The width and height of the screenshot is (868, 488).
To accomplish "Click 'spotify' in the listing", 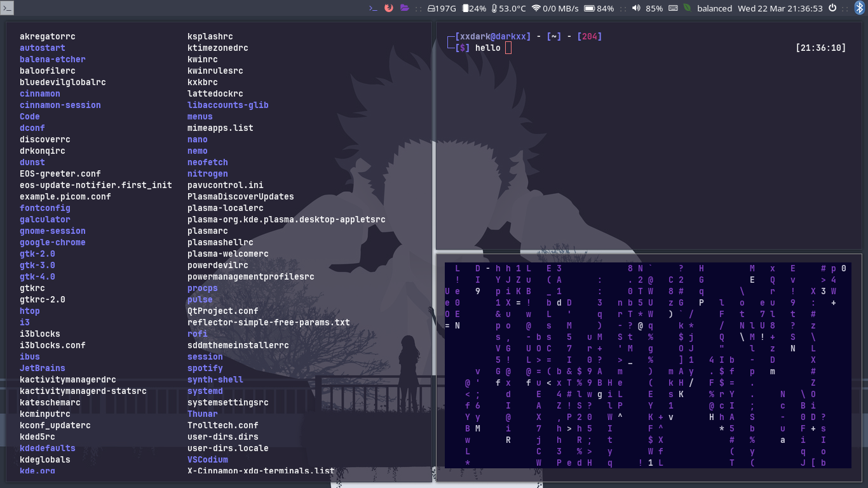I will (x=205, y=368).
